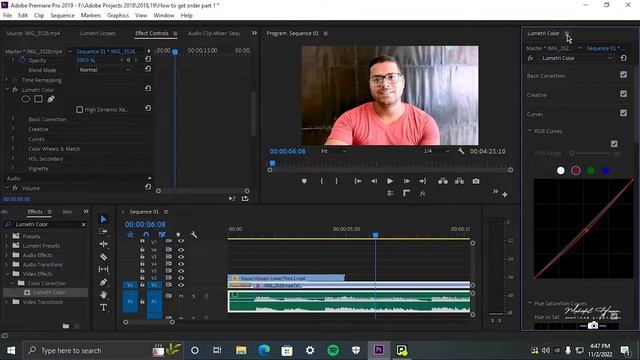640x360 pixels.
Task: Add marker in program monitor
Action: (304, 181)
